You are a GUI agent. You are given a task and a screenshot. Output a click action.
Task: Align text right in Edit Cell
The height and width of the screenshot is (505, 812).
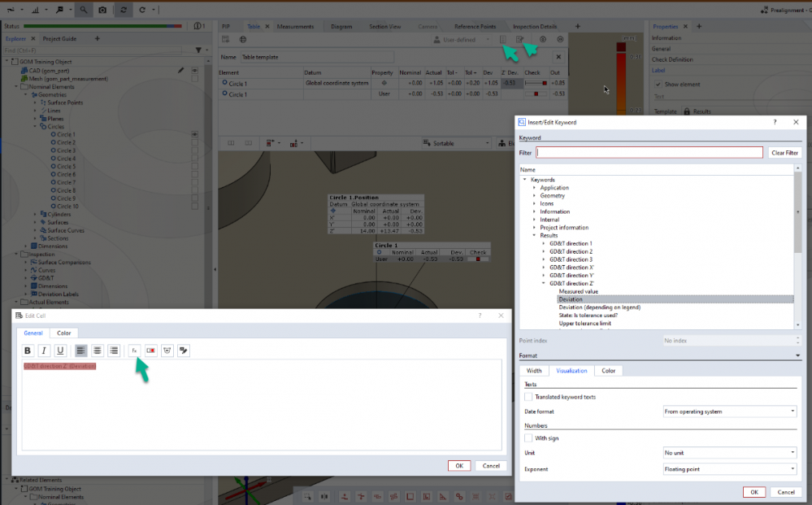tap(114, 350)
